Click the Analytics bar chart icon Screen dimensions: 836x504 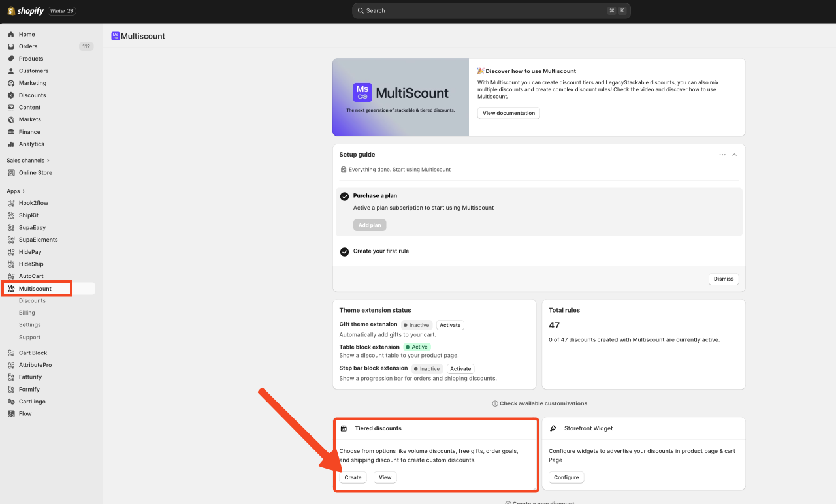tap(11, 144)
